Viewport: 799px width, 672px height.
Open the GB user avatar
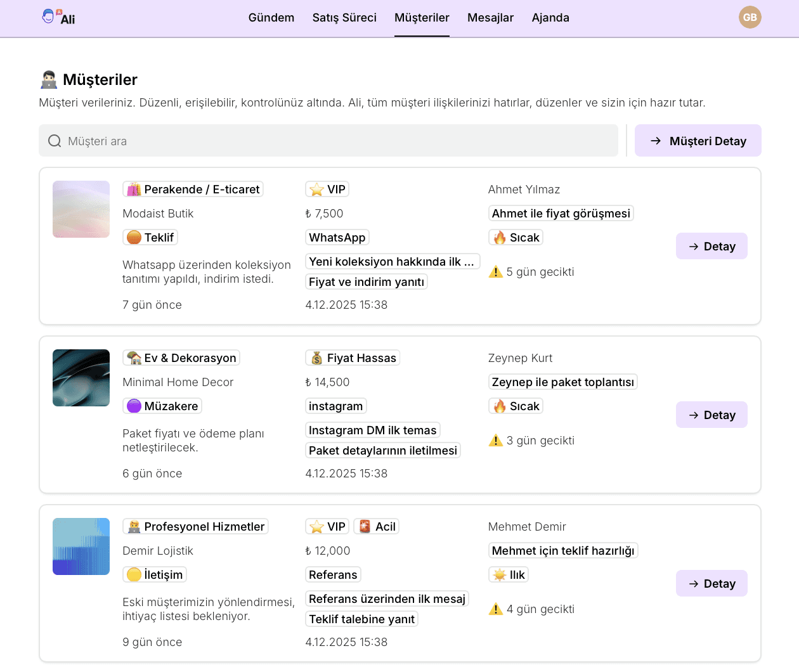pos(750,17)
